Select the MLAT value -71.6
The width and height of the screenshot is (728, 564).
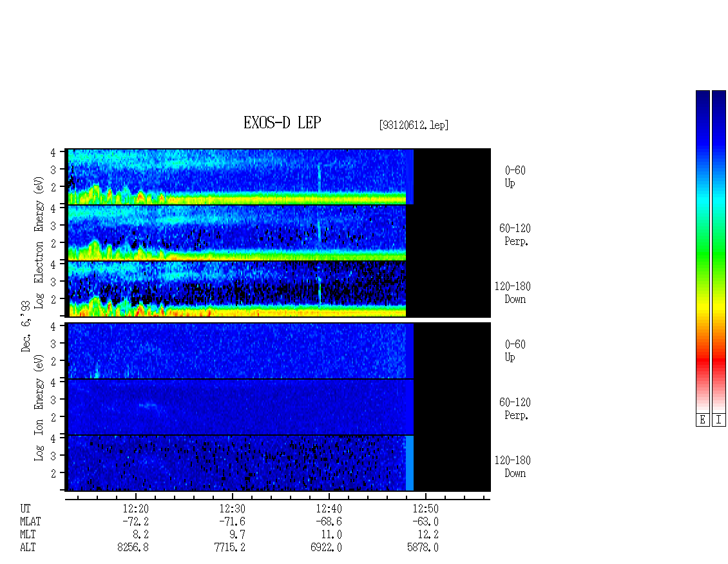click(232, 521)
